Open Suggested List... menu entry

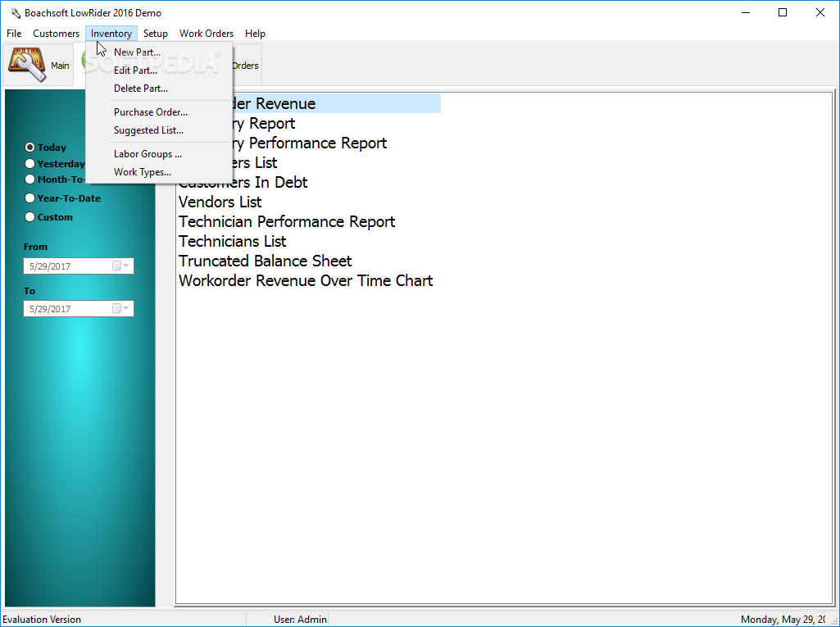point(159,130)
